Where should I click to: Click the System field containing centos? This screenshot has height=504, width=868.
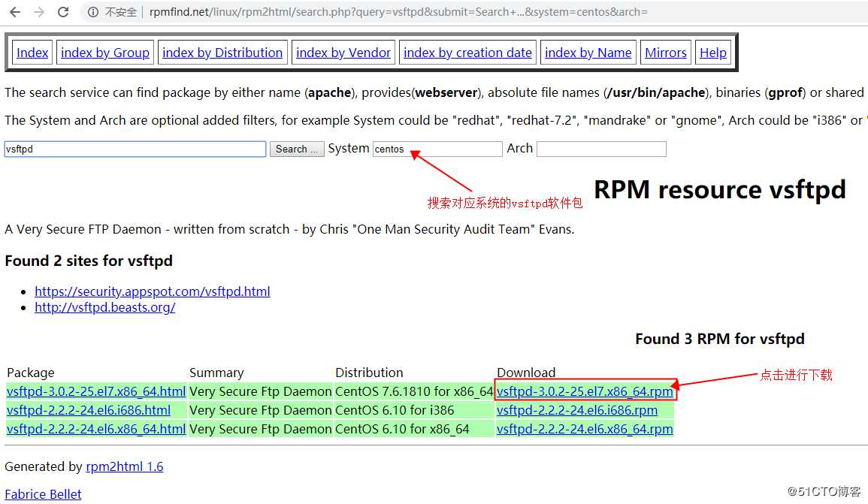[437, 149]
